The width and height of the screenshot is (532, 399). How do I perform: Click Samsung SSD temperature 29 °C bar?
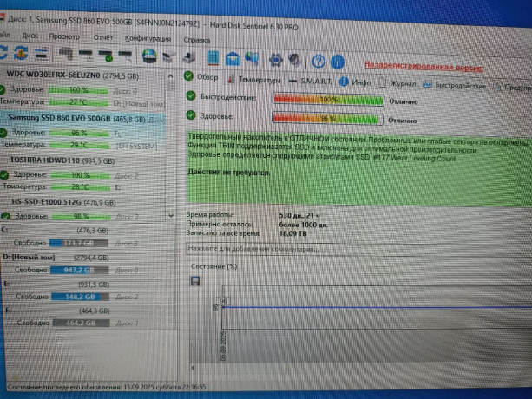tap(79, 145)
